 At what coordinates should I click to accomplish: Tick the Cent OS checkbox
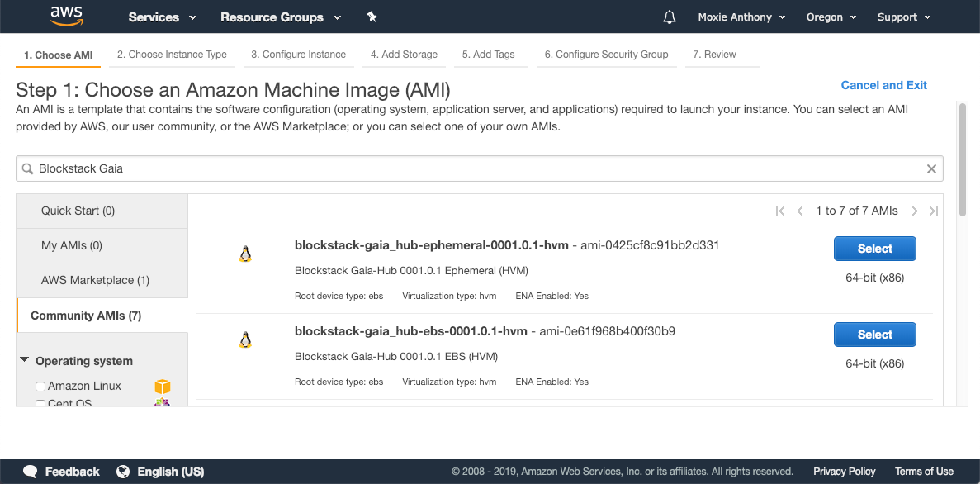tap(40, 404)
